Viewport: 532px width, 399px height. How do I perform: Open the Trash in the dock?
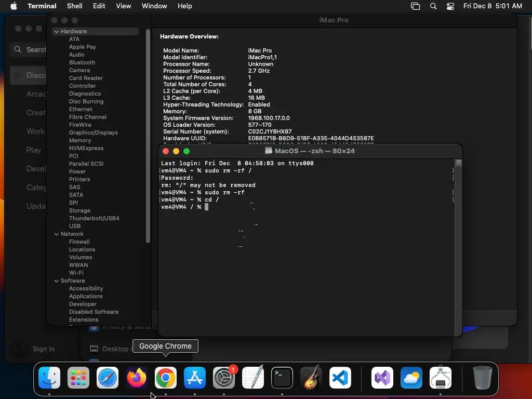[x=482, y=378]
